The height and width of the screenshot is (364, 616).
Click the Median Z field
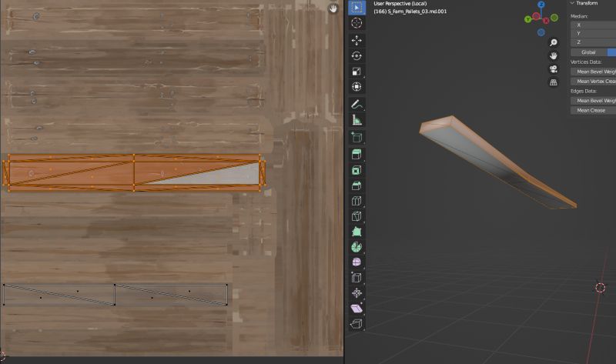click(593, 42)
